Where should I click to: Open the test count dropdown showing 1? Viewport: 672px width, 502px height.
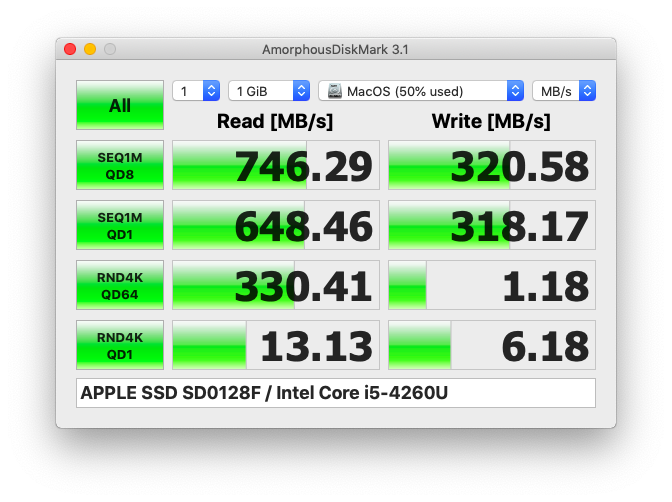point(196,91)
